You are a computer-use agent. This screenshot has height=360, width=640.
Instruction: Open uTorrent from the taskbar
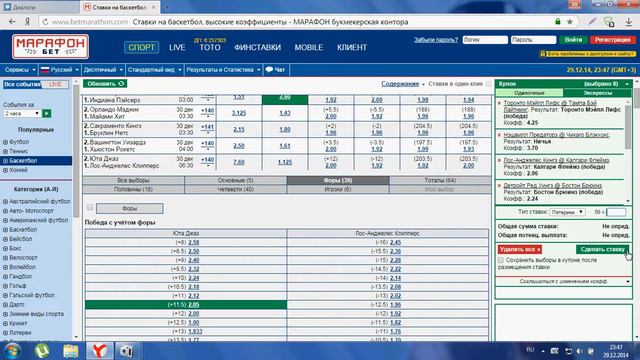(42, 351)
